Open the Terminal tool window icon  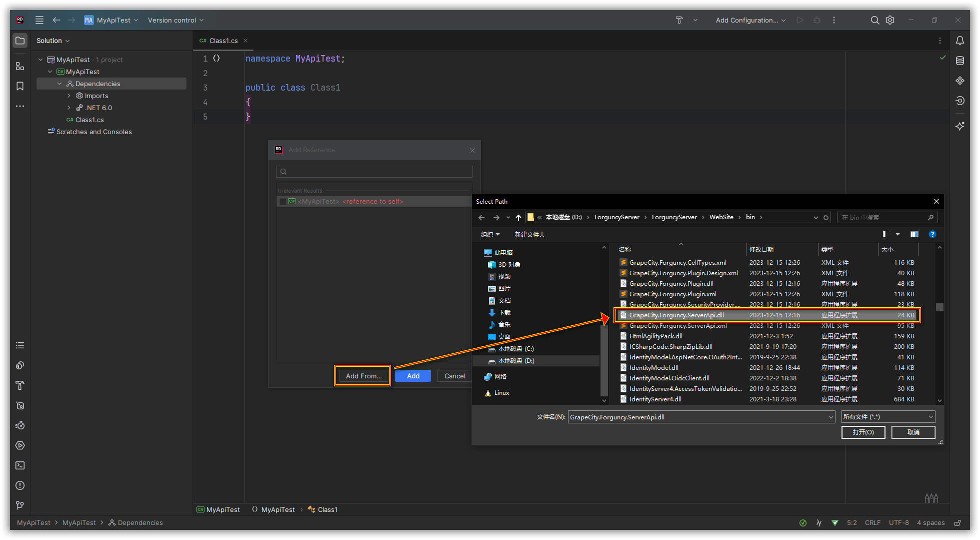coord(20,465)
